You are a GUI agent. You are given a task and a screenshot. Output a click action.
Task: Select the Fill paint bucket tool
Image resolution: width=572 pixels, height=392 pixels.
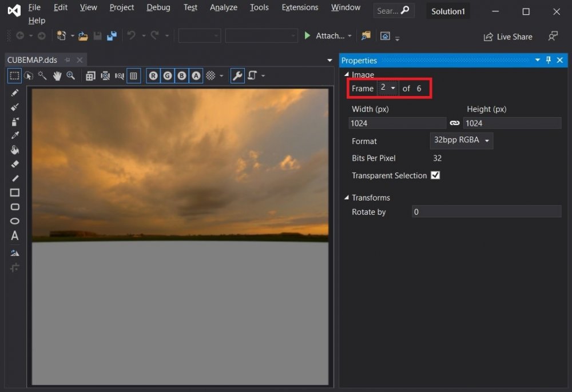click(15, 150)
